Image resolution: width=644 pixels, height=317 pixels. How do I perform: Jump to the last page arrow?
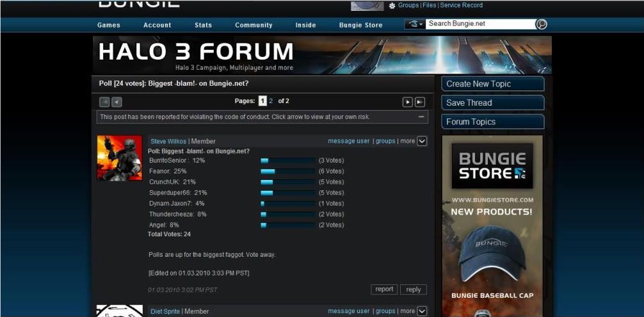click(420, 102)
